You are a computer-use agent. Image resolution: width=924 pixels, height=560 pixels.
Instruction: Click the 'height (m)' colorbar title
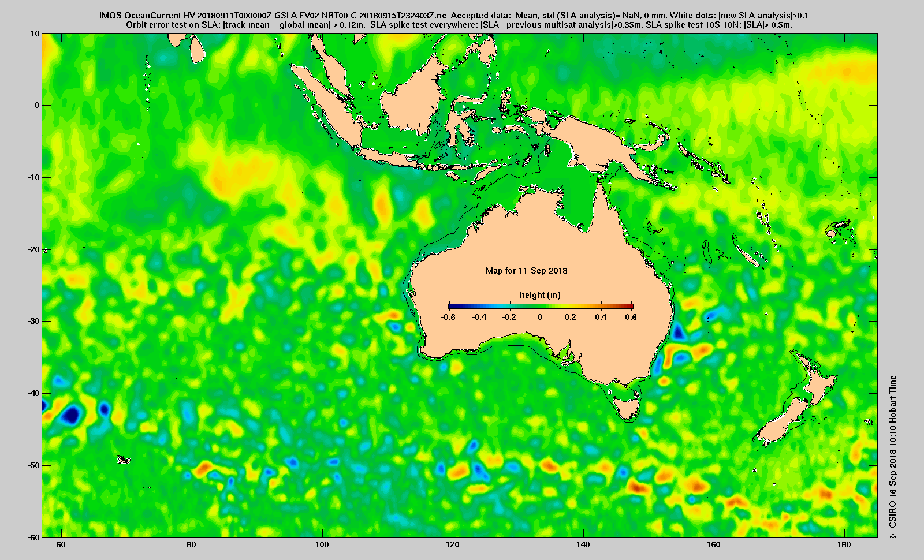click(x=540, y=295)
